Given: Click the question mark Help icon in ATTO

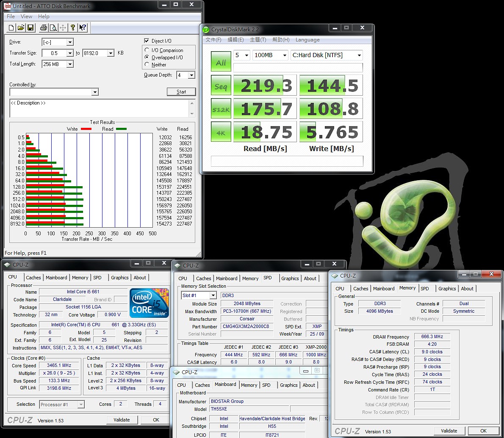Looking at the screenshot, I should click(x=73, y=28).
